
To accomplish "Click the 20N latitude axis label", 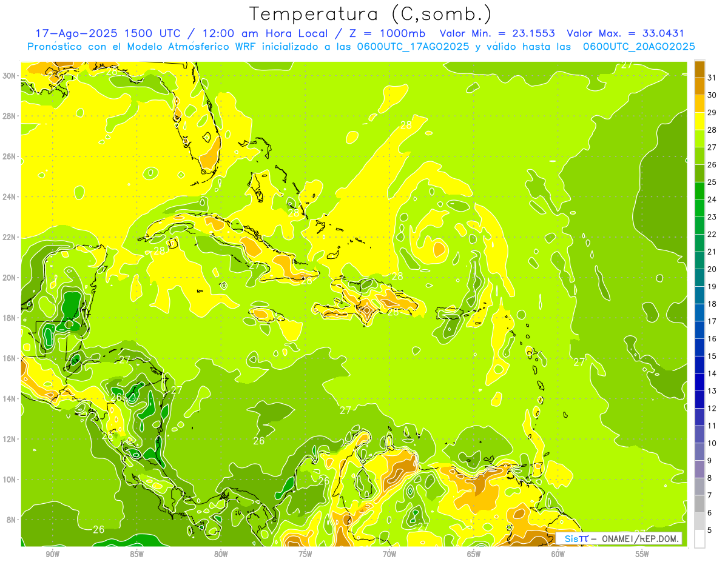I will [x=10, y=277].
